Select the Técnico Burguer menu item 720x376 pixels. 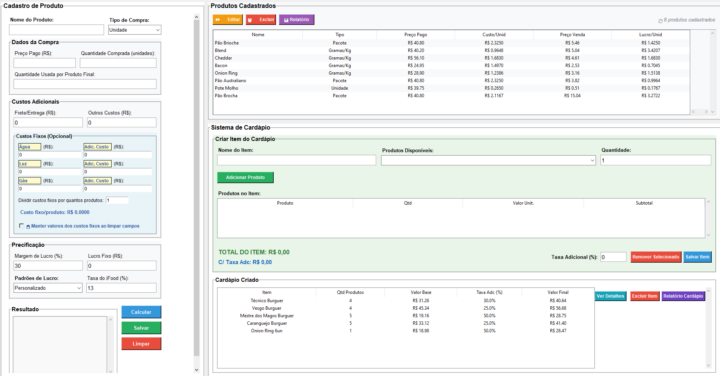click(x=406, y=301)
